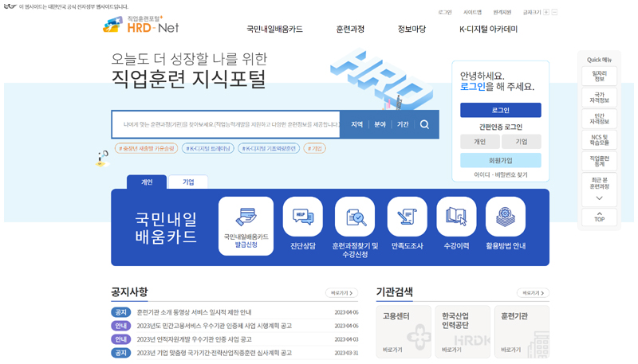
Task: Open the 훈련과정 menu
Action: 350,29
